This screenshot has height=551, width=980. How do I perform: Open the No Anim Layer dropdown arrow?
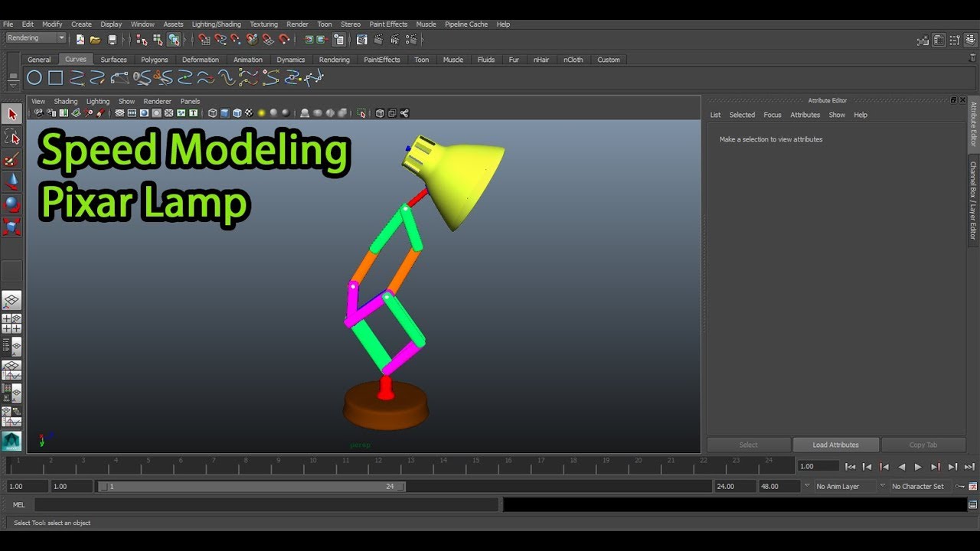[x=806, y=486]
